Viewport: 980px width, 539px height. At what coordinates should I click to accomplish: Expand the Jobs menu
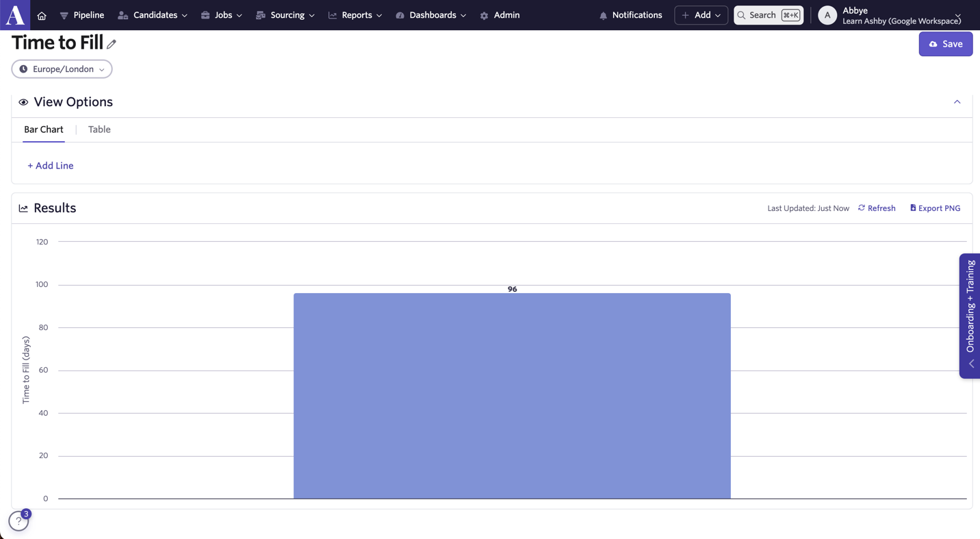tap(222, 15)
